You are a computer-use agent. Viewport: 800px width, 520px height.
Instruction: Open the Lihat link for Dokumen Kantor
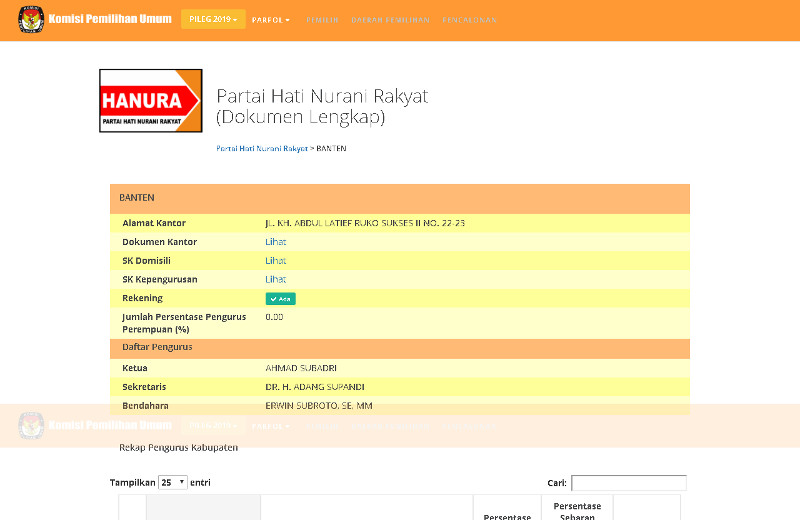pyautogui.click(x=275, y=242)
